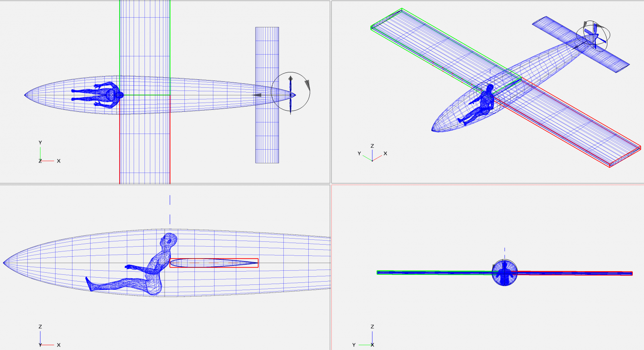The width and height of the screenshot is (644, 350).
Task: Select the horizontal tail in the top view
Action: (x=267, y=95)
